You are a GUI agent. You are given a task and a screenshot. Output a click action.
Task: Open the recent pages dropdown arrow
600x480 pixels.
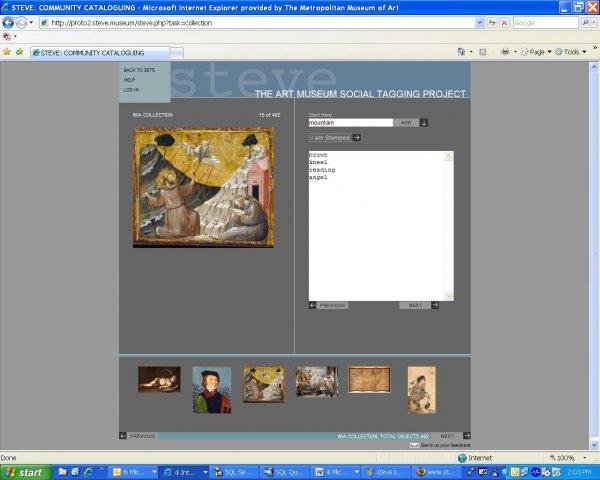click(x=31, y=23)
